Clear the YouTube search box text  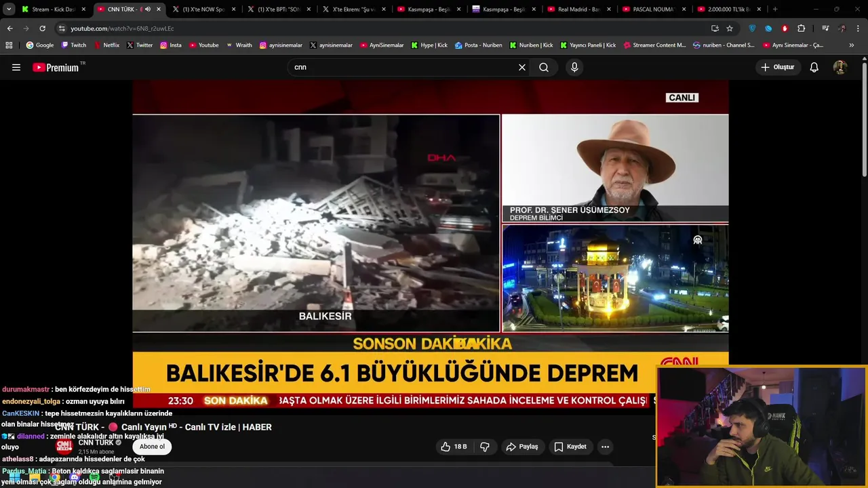coord(522,67)
